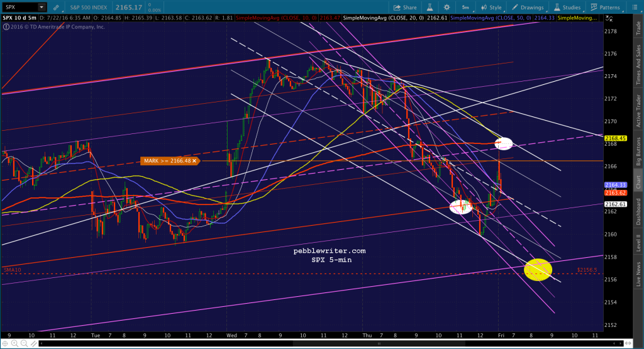The width and height of the screenshot is (644, 349).
Task: Open the Active Trader side tab
Action: click(x=638, y=111)
